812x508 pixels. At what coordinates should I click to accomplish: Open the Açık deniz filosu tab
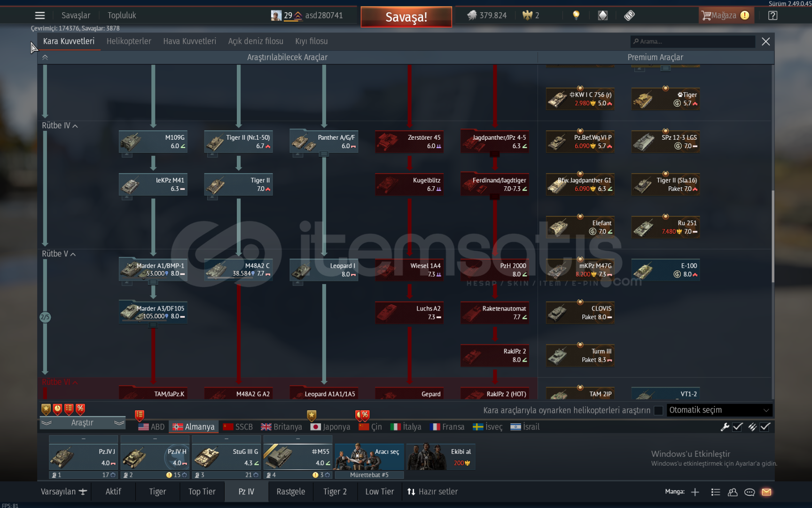click(256, 41)
